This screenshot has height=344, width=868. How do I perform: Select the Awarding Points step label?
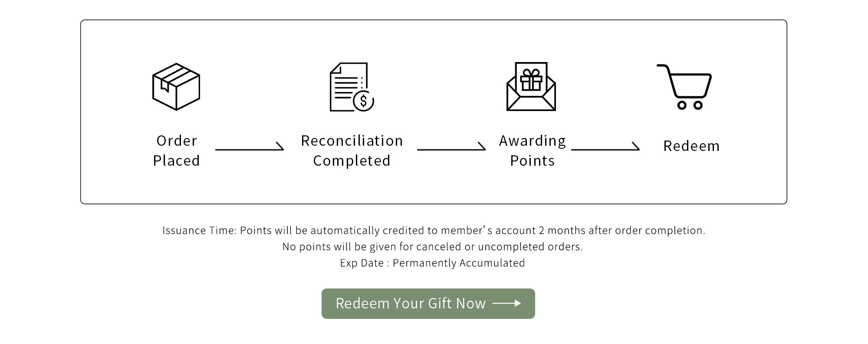point(533,151)
